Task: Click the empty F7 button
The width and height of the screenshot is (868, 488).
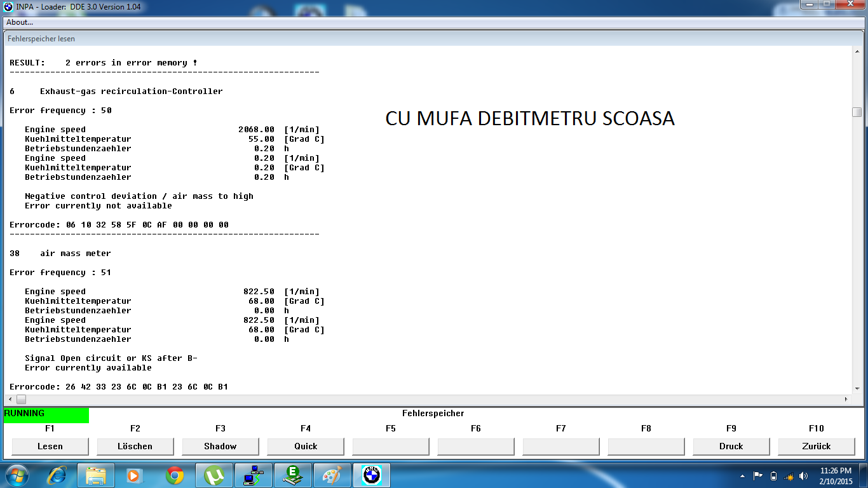Action: click(x=561, y=447)
